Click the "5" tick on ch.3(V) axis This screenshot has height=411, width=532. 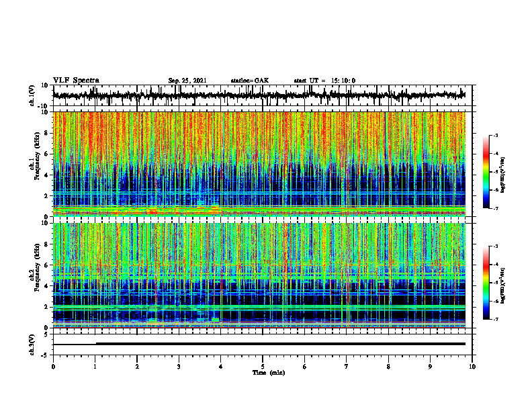(x=46, y=334)
